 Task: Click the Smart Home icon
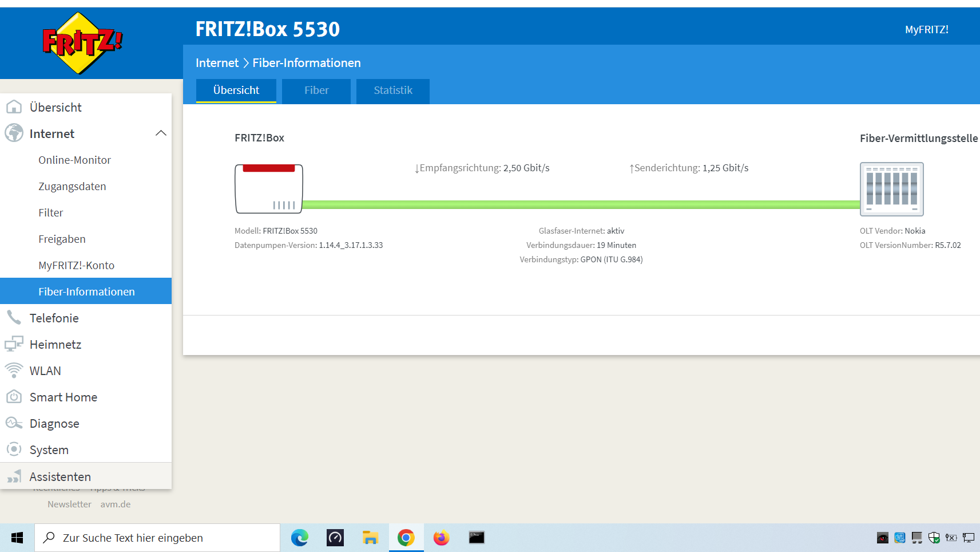[x=14, y=397]
